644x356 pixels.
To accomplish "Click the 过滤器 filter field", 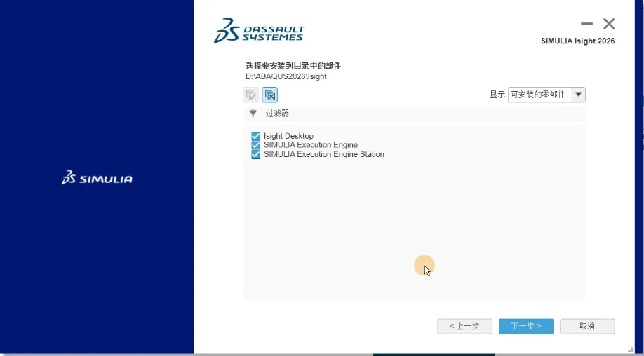I will pyautogui.click(x=415, y=114).
